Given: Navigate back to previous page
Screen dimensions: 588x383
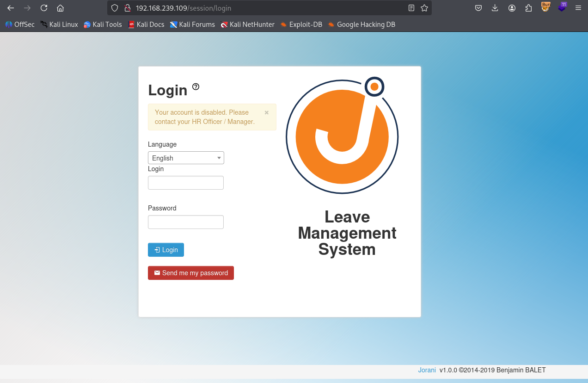Looking at the screenshot, I should tap(11, 8).
